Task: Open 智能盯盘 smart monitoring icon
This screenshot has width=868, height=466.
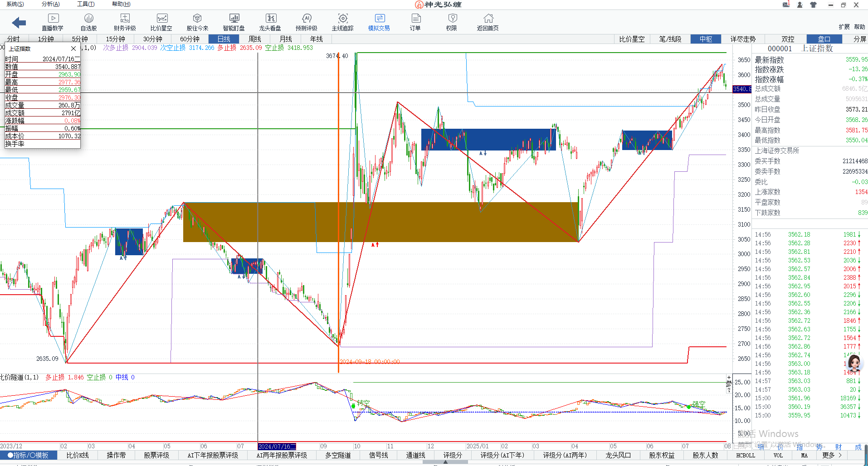Action: click(x=234, y=19)
